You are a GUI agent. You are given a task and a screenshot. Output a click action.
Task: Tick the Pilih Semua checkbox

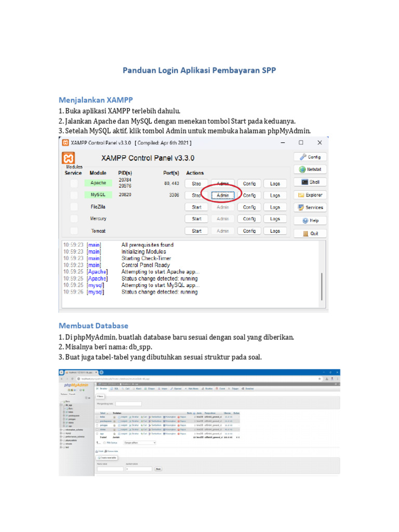click(104, 443)
